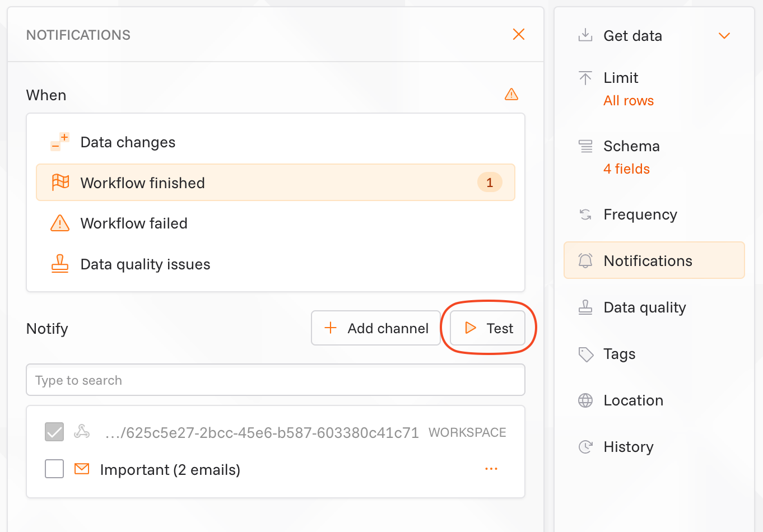Enable the Important (2 emails) checkbox

click(x=54, y=469)
